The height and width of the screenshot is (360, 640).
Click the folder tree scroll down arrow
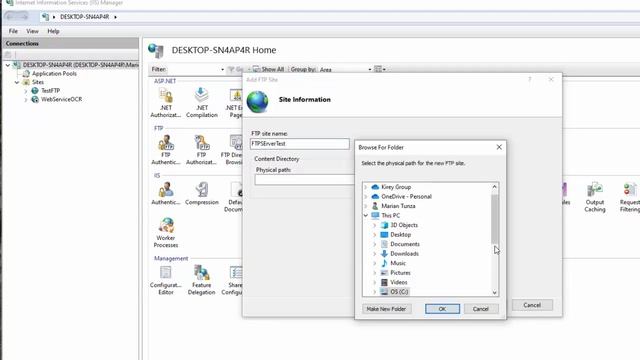[494, 292]
